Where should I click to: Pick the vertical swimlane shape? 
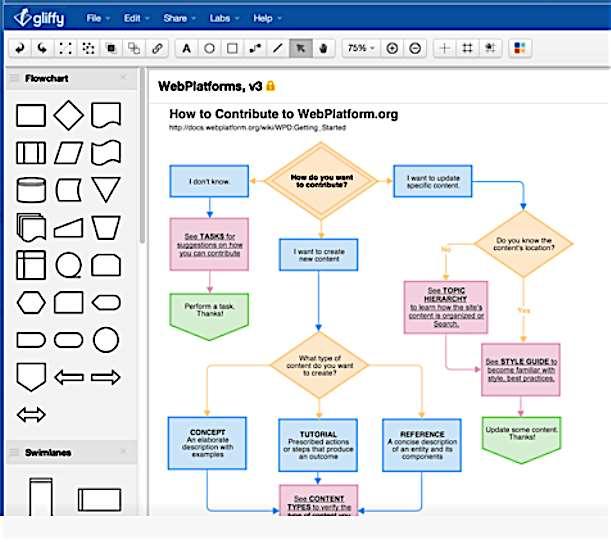tap(41, 497)
